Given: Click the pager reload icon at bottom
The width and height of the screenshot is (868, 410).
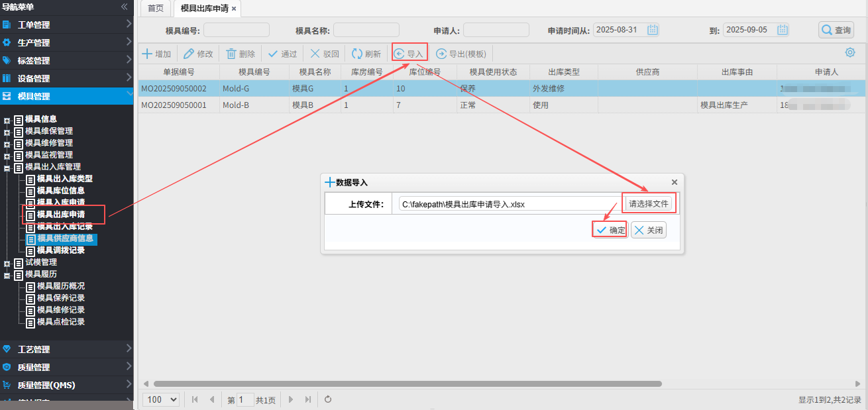Looking at the screenshot, I should [328, 399].
